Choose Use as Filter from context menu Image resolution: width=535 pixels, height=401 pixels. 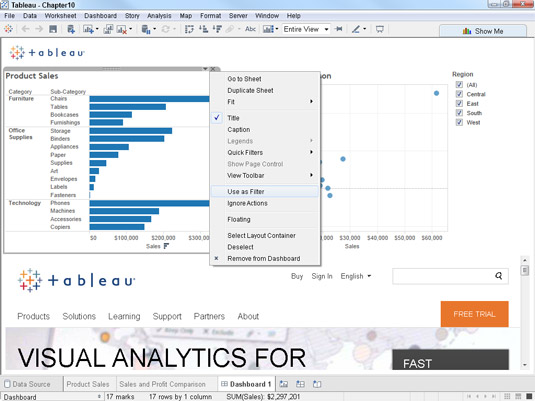265,191
